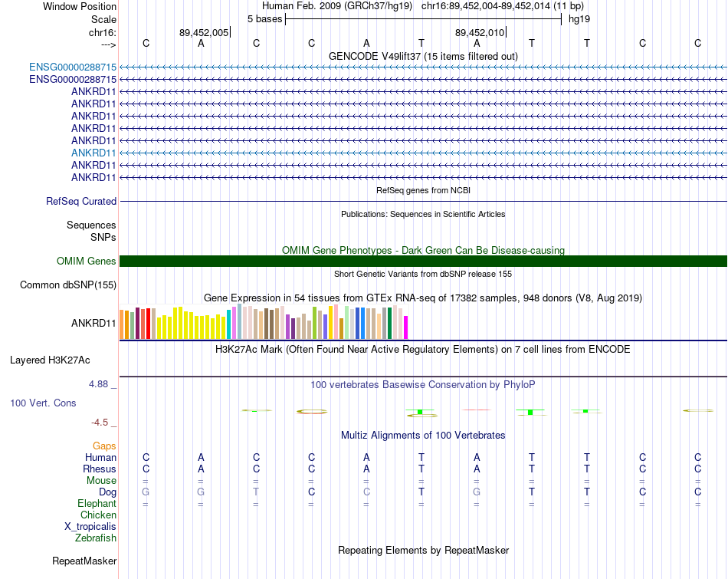
Task: Open the H3K27Ac Mark track title
Action: pos(423,349)
